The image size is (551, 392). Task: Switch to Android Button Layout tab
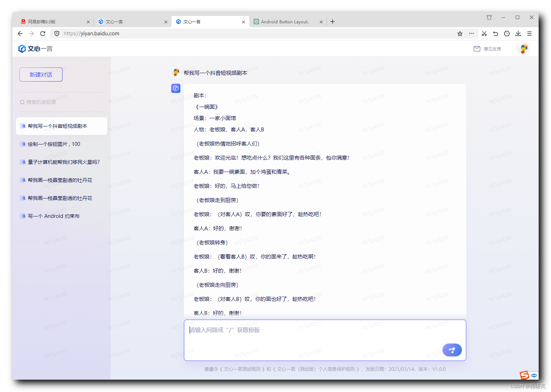point(288,22)
